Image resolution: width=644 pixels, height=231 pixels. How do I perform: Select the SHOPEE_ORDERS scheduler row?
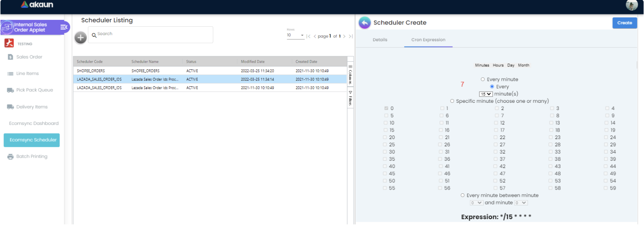pos(210,71)
